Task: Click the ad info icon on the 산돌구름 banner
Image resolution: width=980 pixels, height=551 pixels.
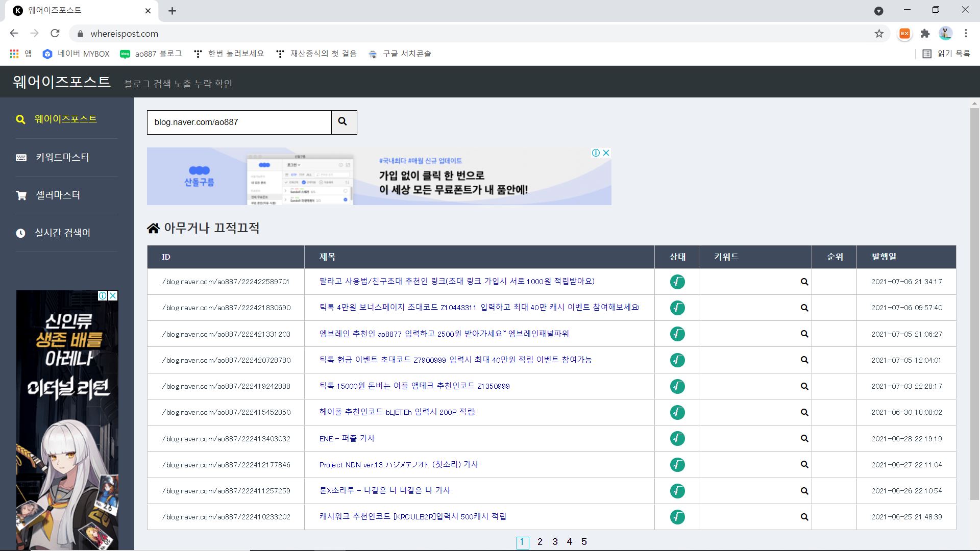Action: [x=596, y=153]
